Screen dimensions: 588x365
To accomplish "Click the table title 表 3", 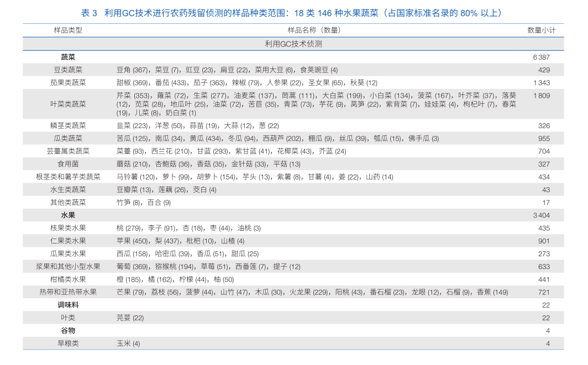I will (x=87, y=14).
